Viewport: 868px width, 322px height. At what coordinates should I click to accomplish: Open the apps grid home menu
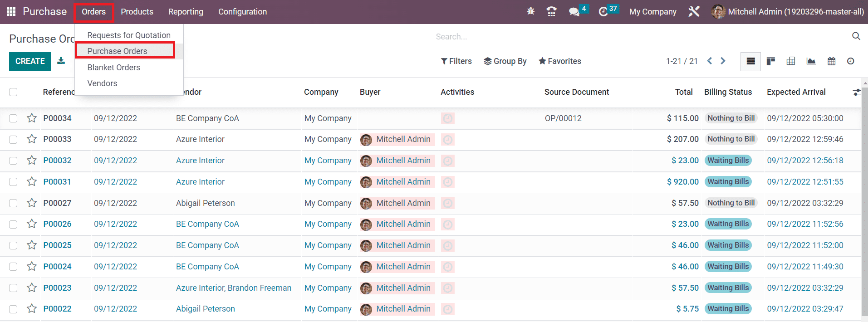click(11, 12)
